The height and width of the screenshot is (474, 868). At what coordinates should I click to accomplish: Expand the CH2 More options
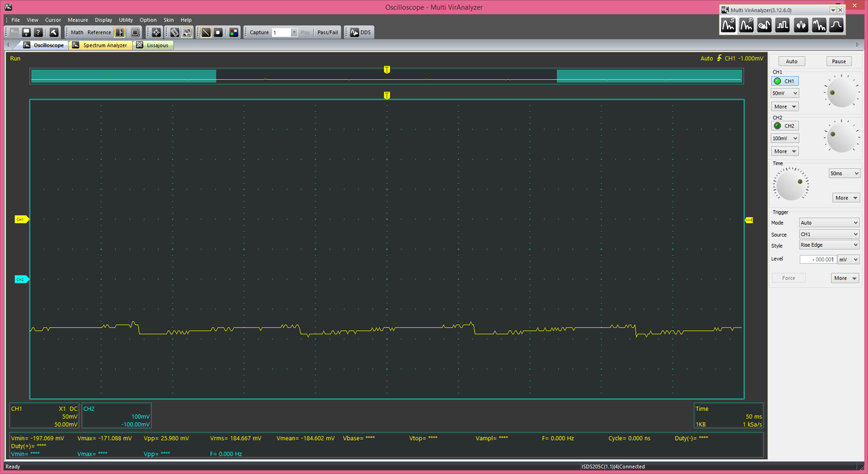tap(785, 151)
